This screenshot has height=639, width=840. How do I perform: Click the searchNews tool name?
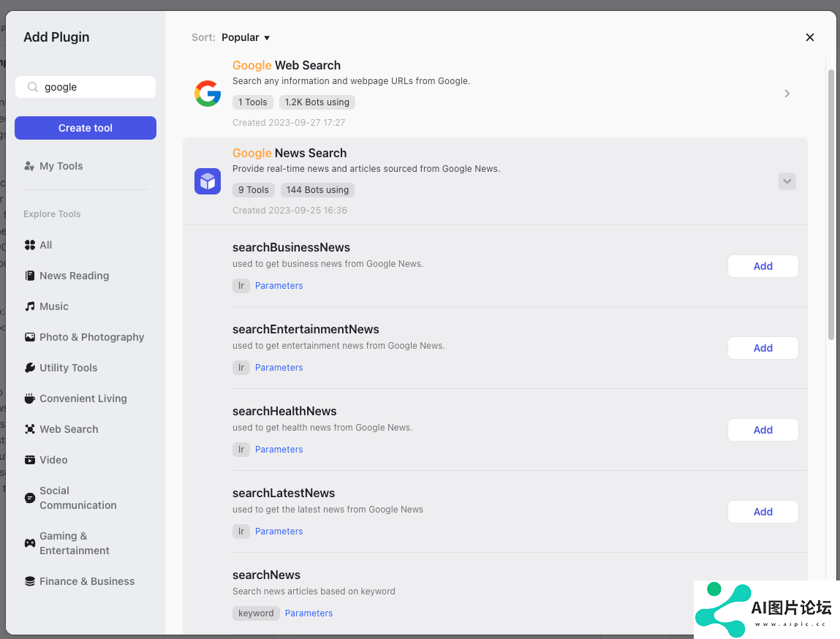click(x=266, y=575)
